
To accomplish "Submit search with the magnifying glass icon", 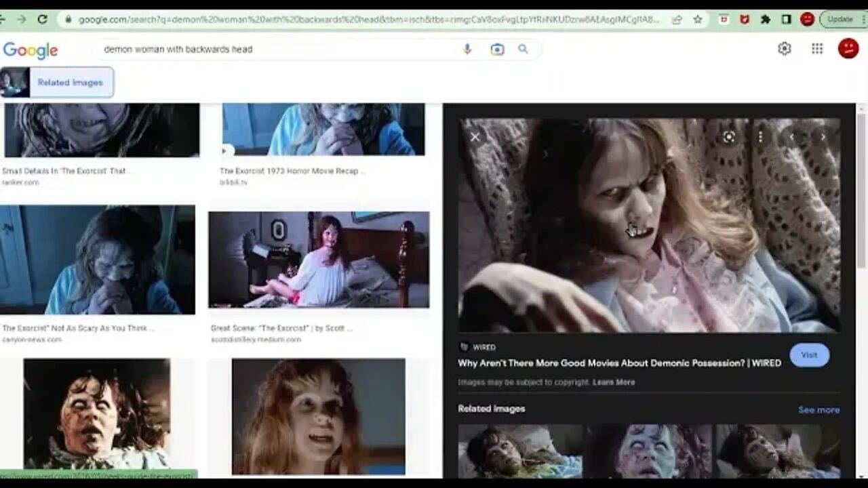I will click(523, 49).
